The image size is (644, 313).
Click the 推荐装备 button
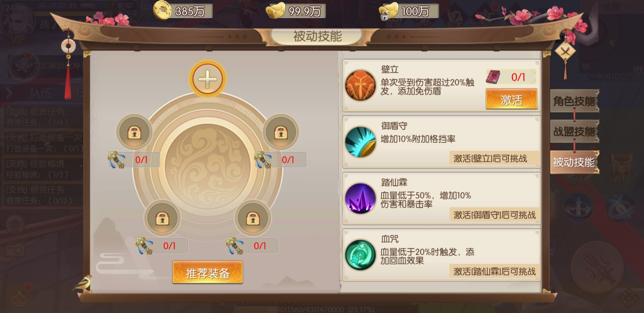click(x=208, y=273)
